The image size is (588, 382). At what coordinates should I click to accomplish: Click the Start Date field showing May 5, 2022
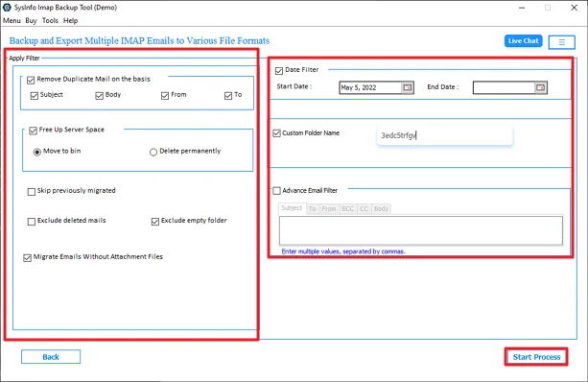370,87
